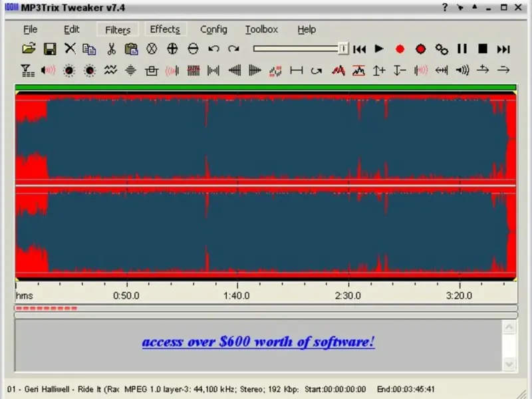
Task: Select the zigzag waves icon
Action: 110,70
